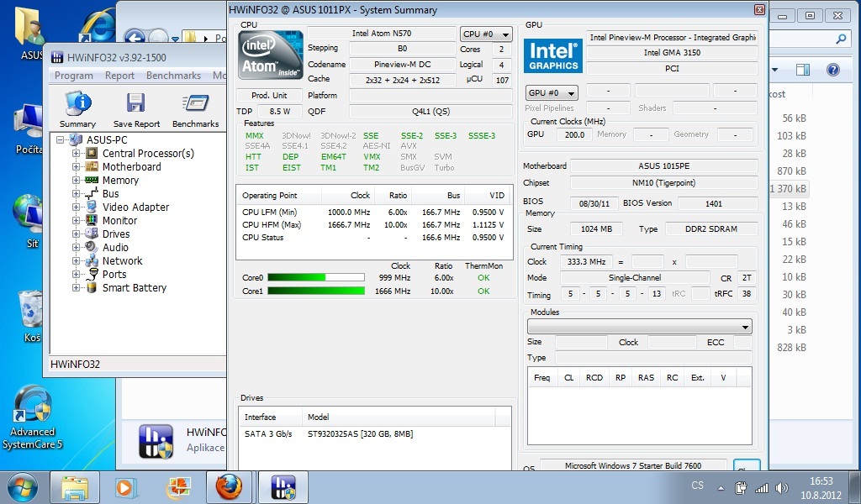Click the Summary toolbar icon
861x504 pixels.
[x=77, y=109]
